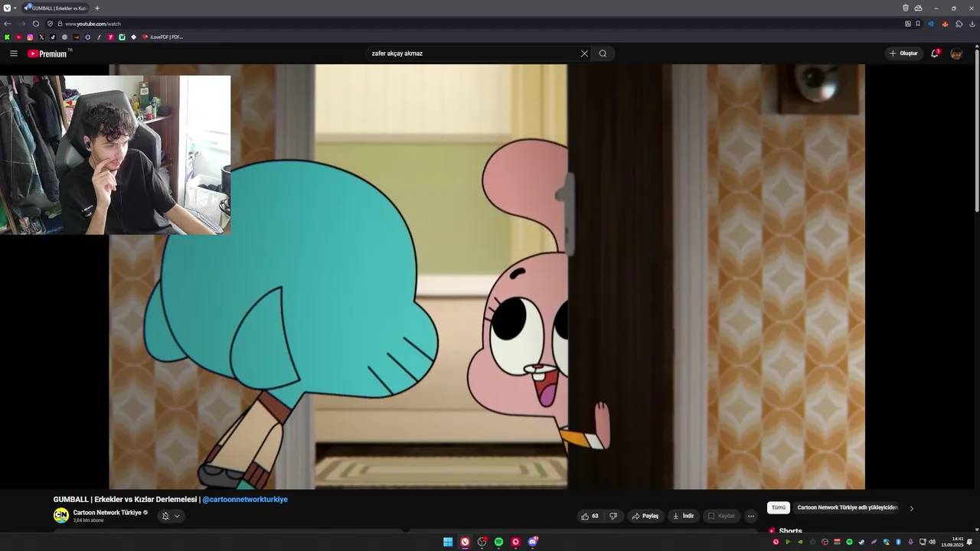Open YouTube notifications bell
This screenshot has height=551, width=980.
click(x=935, y=54)
